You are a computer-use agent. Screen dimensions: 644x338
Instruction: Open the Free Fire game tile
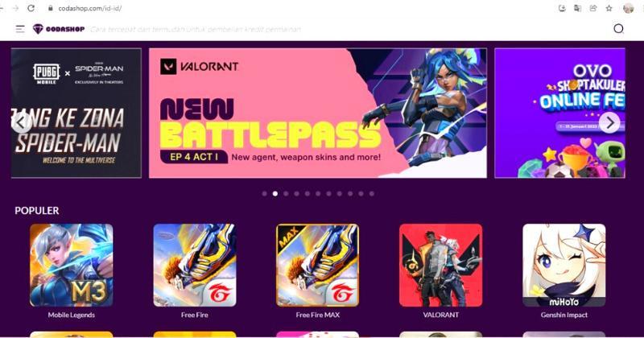(x=195, y=266)
